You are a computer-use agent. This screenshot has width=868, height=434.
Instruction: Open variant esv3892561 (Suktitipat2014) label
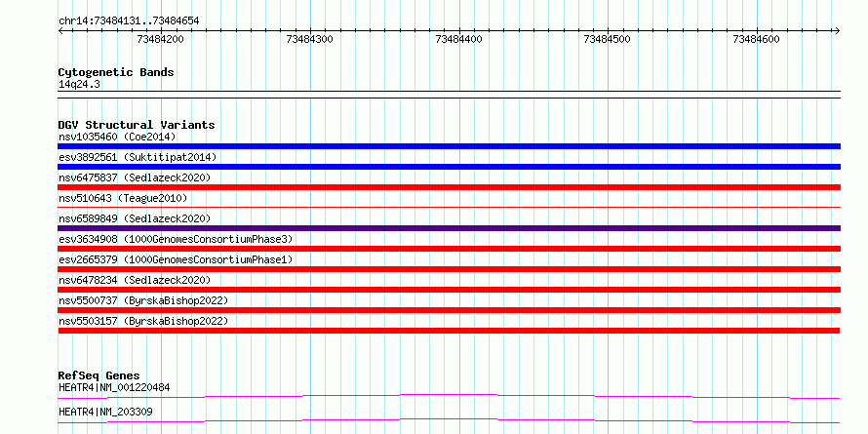pos(138,157)
